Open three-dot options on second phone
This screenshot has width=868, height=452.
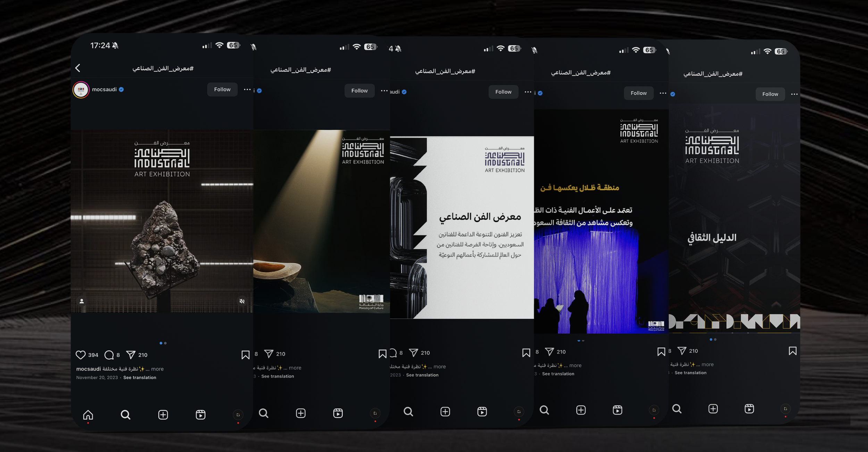point(384,91)
